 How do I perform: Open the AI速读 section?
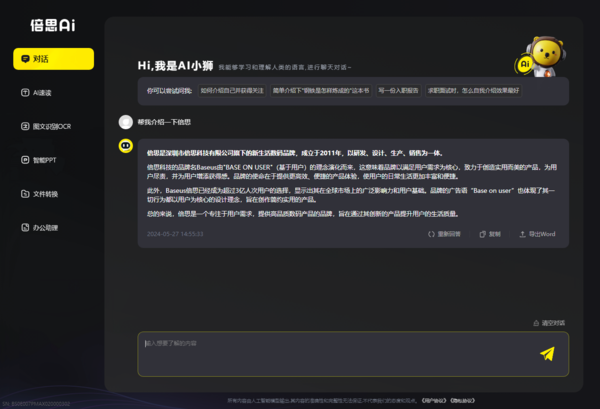coord(36,93)
